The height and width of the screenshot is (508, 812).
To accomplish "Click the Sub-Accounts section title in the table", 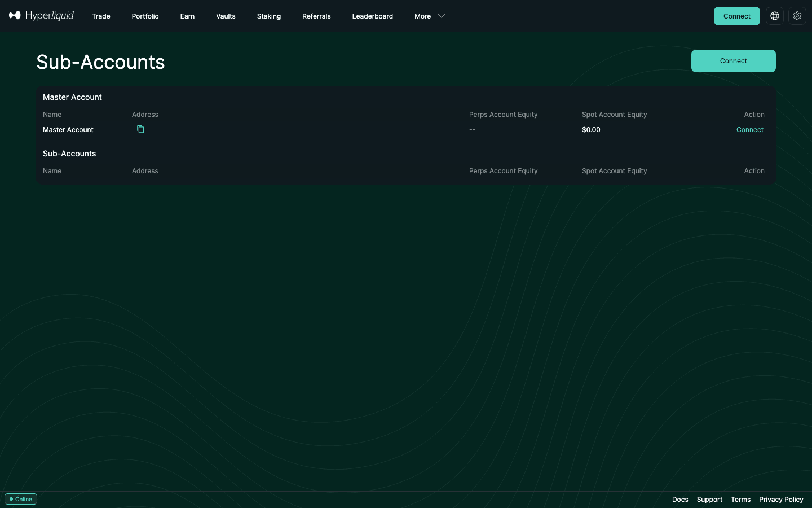I will [x=69, y=154].
